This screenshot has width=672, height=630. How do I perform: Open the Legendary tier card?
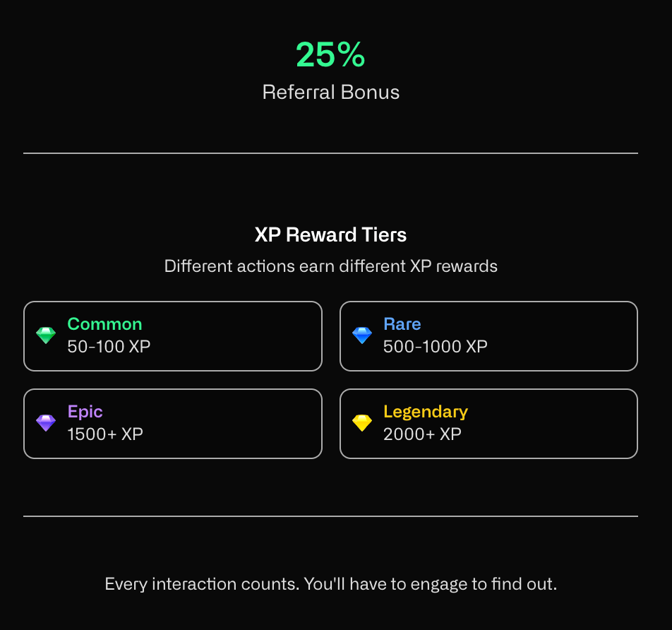(x=489, y=424)
